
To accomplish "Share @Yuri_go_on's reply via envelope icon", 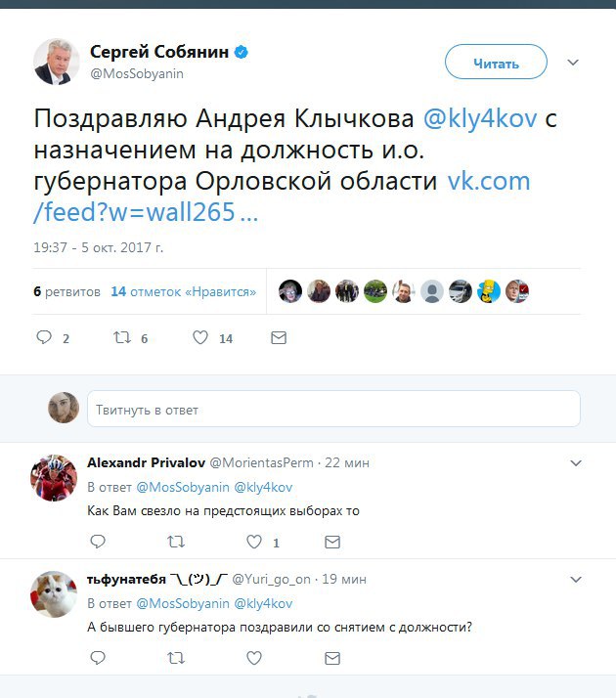I will [332, 658].
